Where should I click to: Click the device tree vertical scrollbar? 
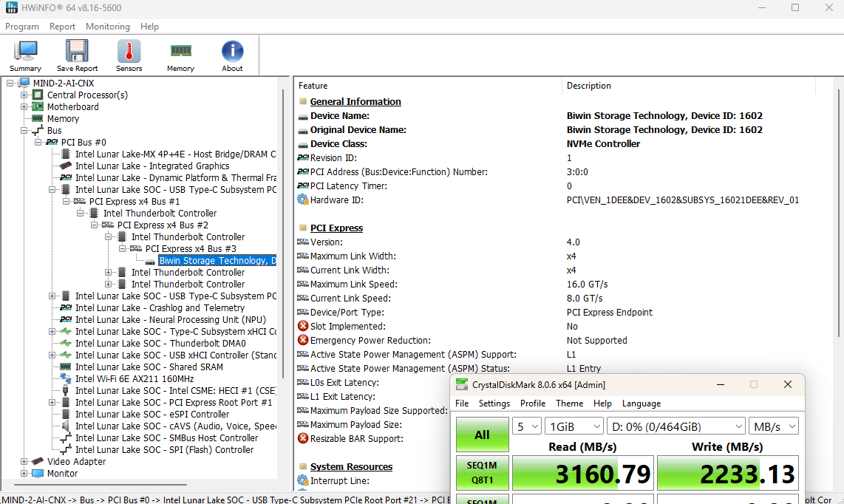[284, 234]
